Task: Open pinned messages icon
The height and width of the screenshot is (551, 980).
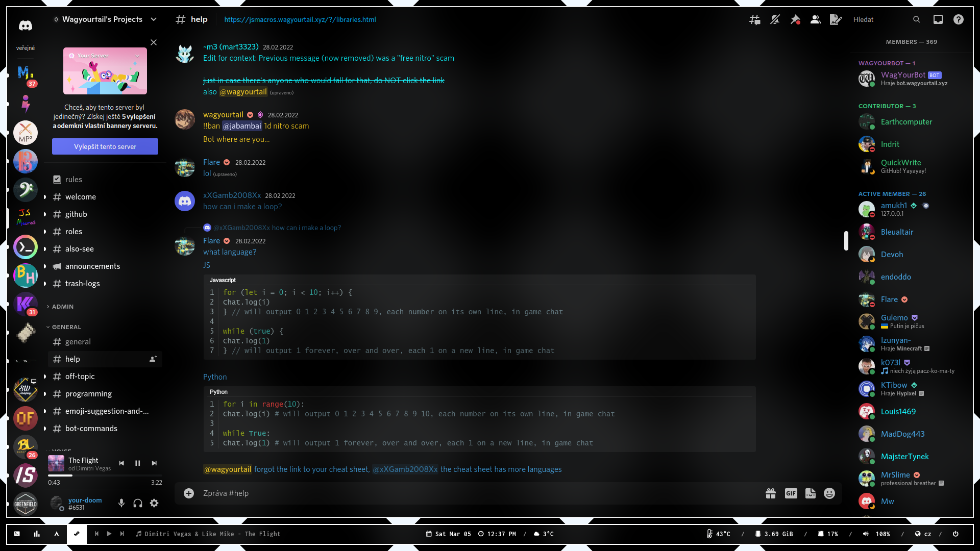Action: tap(795, 19)
